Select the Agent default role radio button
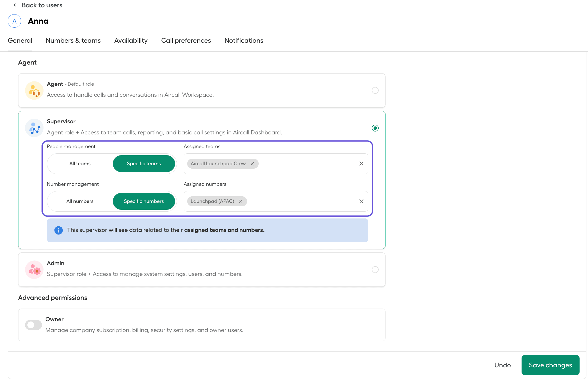 [x=375, y=90]
